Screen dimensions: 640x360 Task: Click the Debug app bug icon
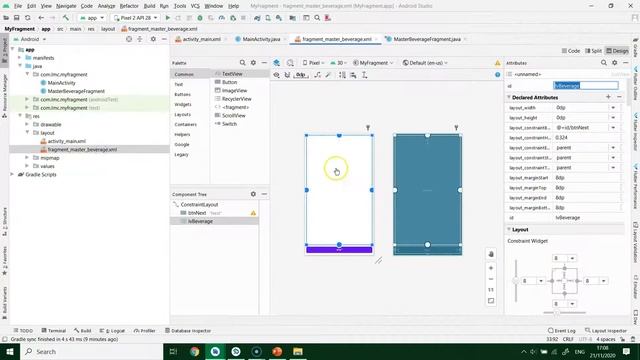tap(200, 18)
